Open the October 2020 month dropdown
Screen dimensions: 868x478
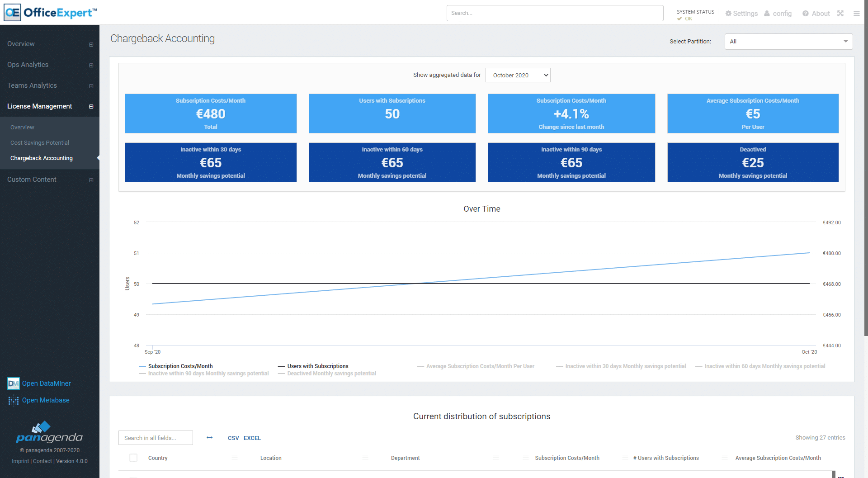click(x=518, y=75)
